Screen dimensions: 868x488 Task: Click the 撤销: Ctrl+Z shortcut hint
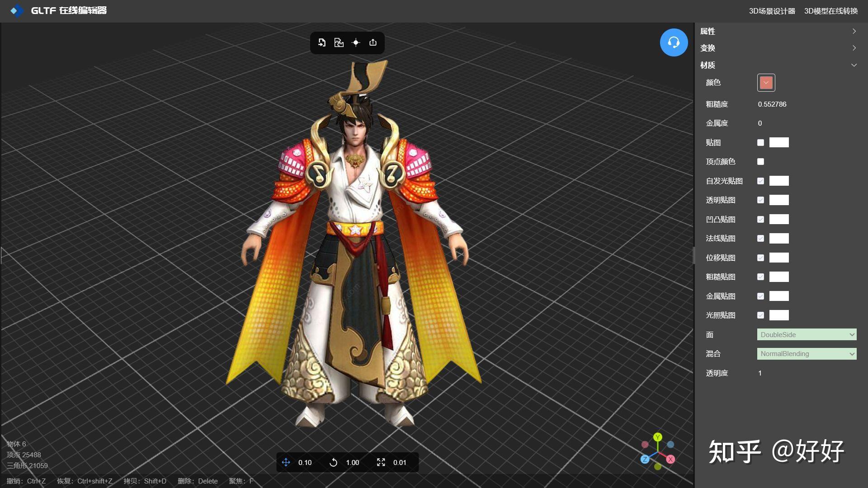click(26, 481)
